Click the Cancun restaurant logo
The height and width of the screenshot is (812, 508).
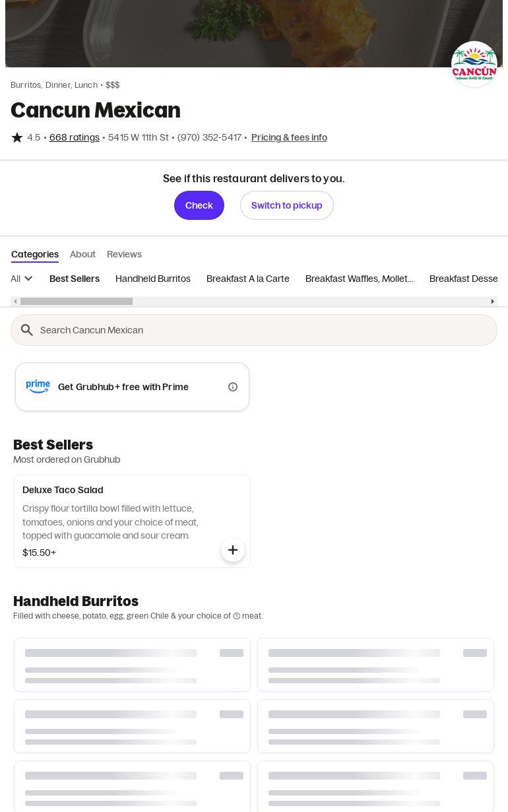[x=474, y=64]
